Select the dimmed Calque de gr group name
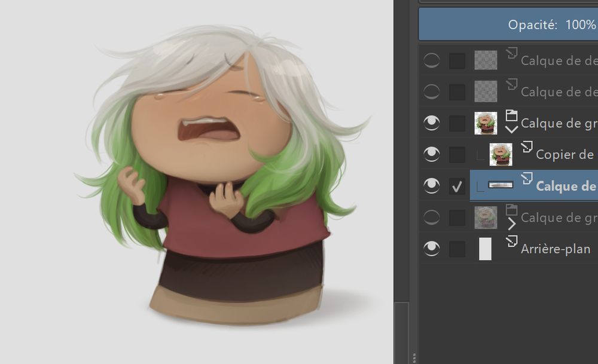Image resolution: width=598 pixels, height=364 pixels. 559,218
